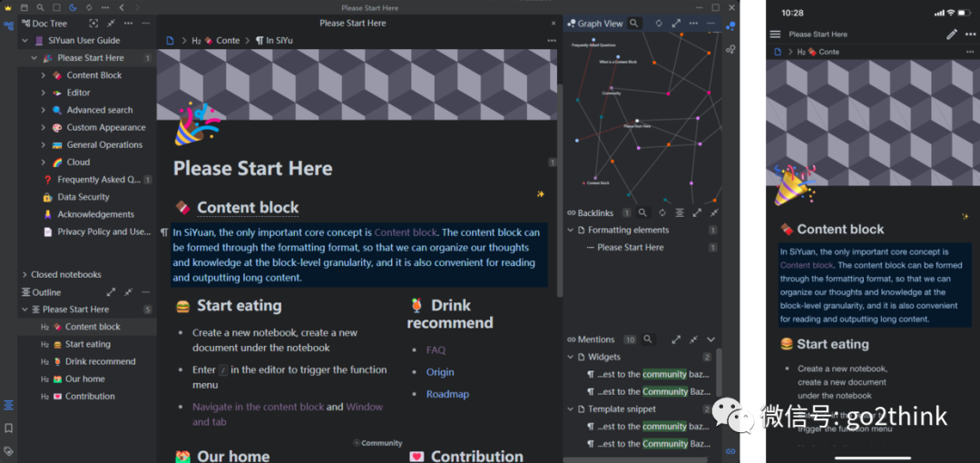Image resolution: width=980 pixels, height=463 pixels.
Task: Collapse all icon in Doc Tree header
Action: 111,24
